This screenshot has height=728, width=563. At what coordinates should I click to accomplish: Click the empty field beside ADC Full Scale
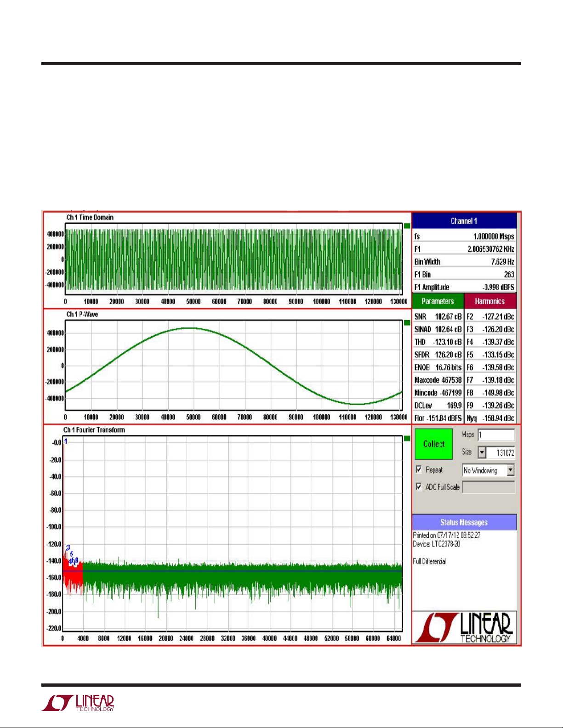(x=488, y=487)
